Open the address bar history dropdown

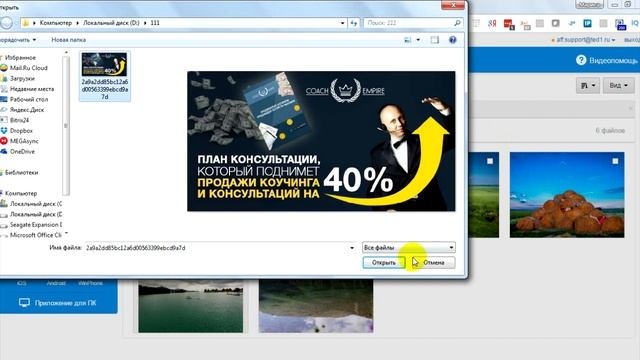(342, 23)
